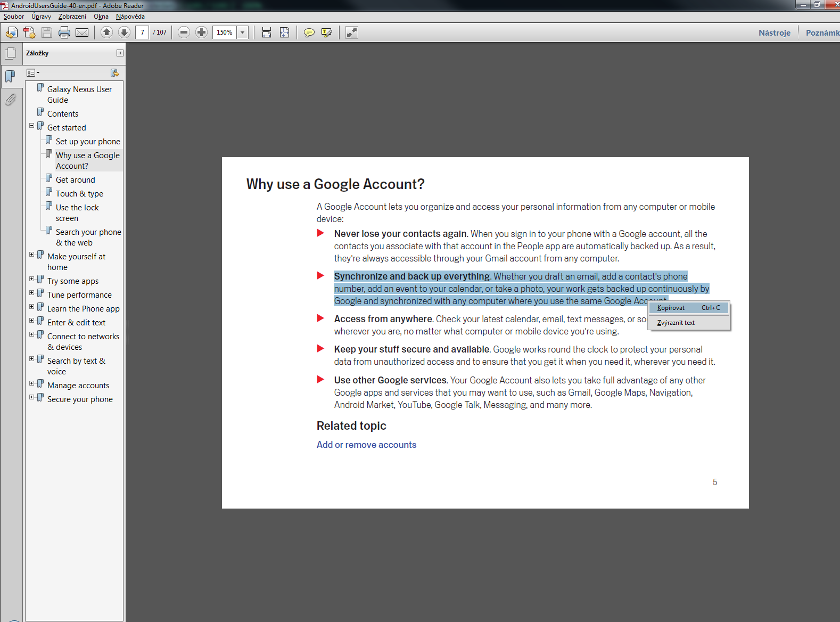Select Search your phone & the web bookmark
The width and height of the screenshot is (840, 622).
point(88,238)
